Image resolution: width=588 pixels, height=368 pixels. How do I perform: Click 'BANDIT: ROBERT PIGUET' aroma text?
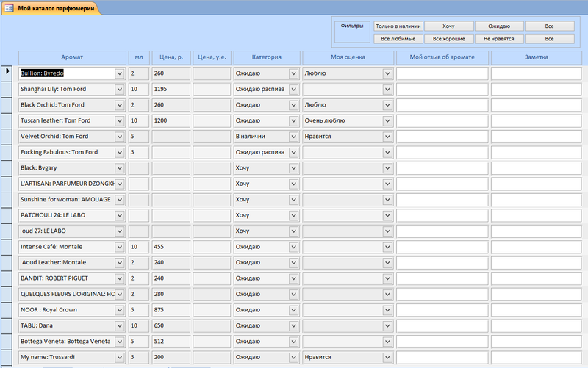54,278
